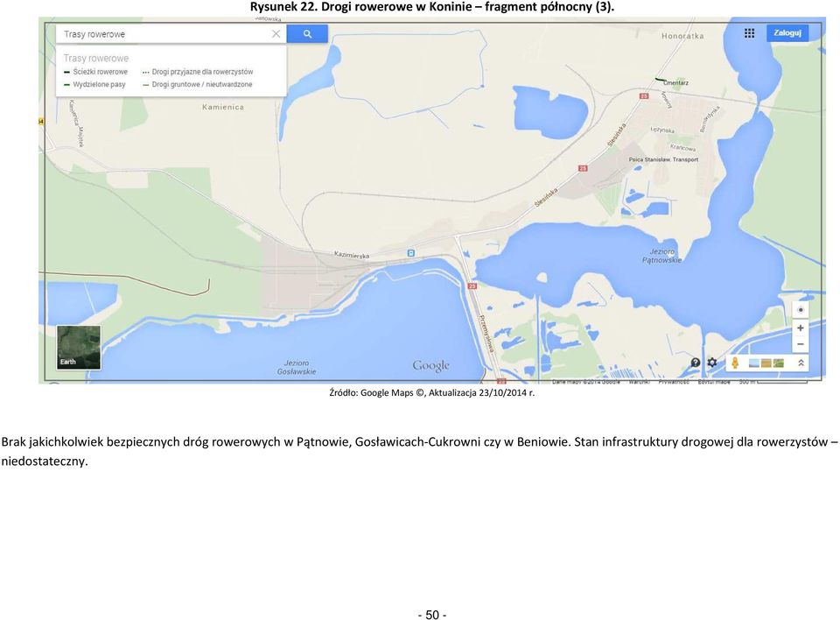Click the 'Trasy rowerowe' legend heading
Image resolution: width=840 pixels, height=620 pixels.
(96, 58)
